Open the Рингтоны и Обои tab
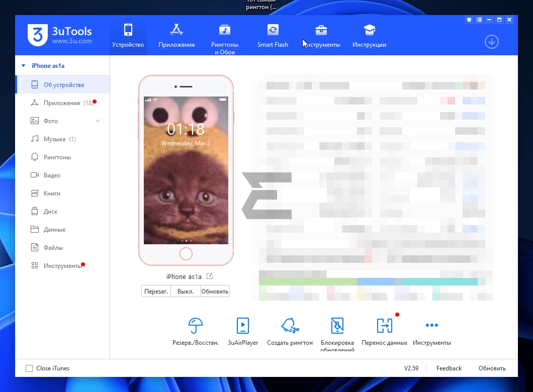The width and height of the screenshot is (533, 392). 225,38
